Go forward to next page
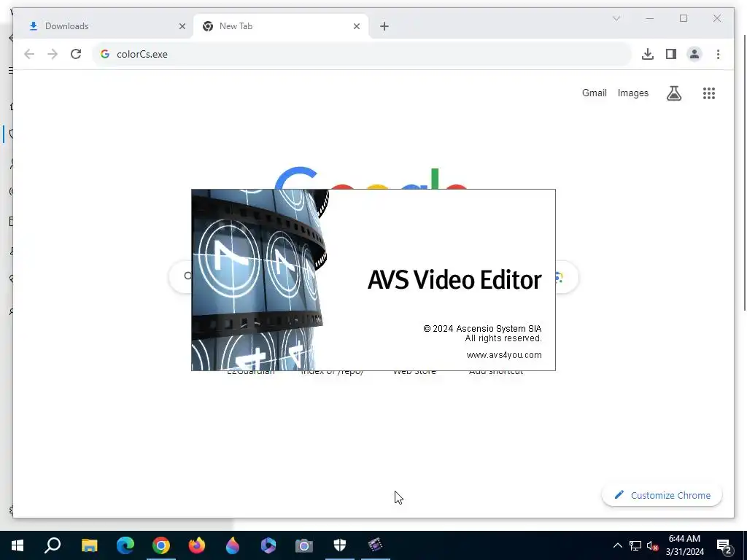 (53, 54)
